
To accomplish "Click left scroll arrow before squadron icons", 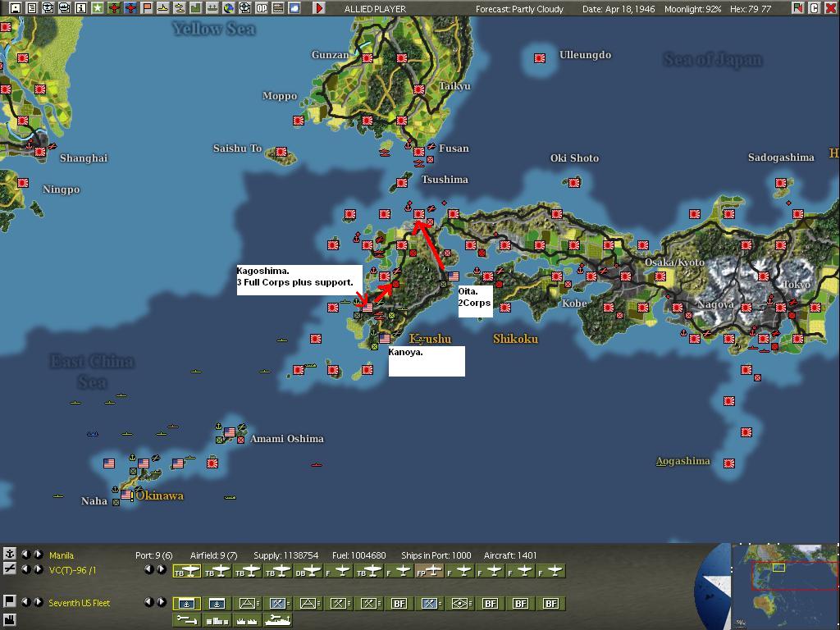I will [149, 569].
